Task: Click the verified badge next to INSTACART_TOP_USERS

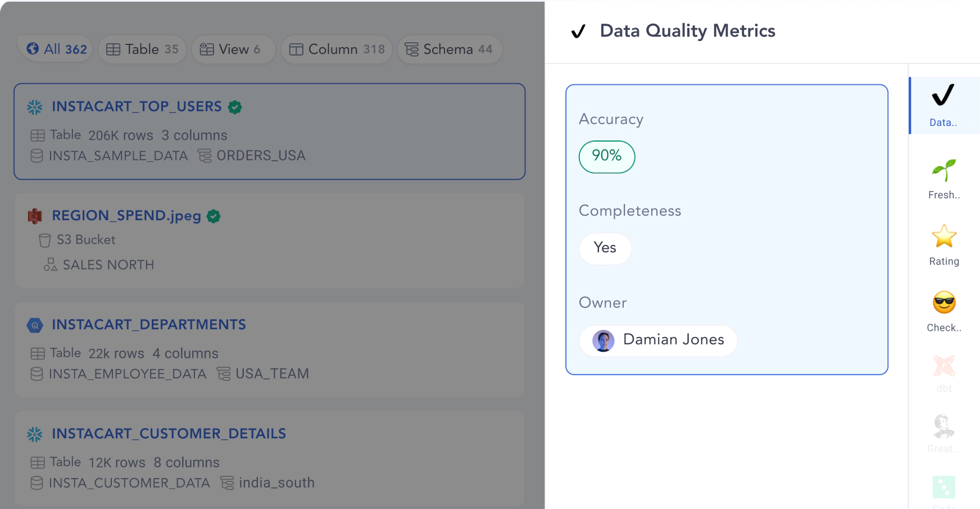Action: [x=235, y=107]
